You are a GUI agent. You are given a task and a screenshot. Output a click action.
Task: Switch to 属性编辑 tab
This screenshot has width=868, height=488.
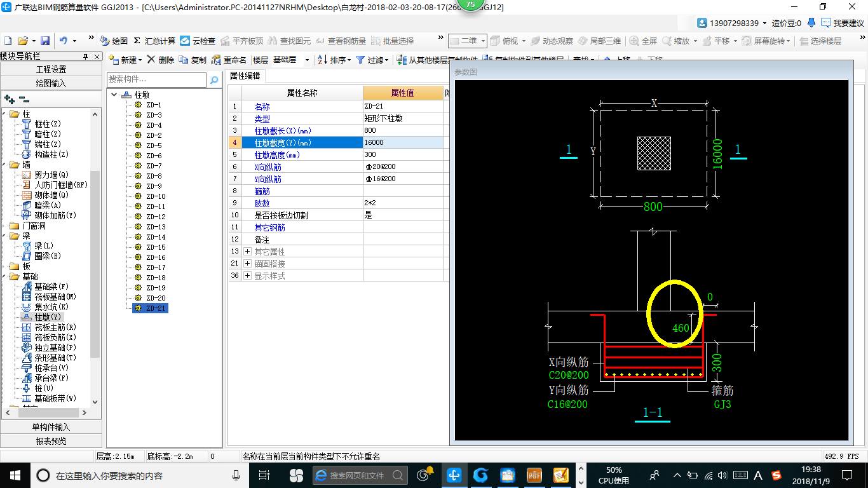pos(245,76)
